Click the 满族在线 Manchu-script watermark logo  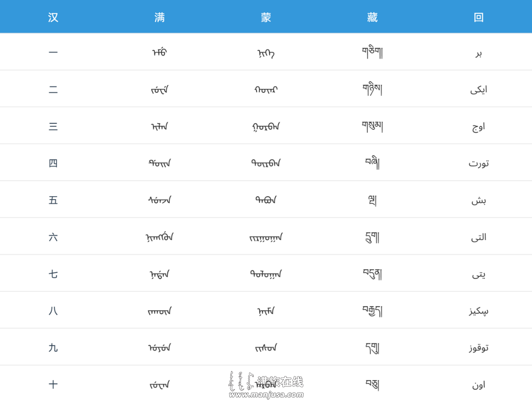(241, 381)
